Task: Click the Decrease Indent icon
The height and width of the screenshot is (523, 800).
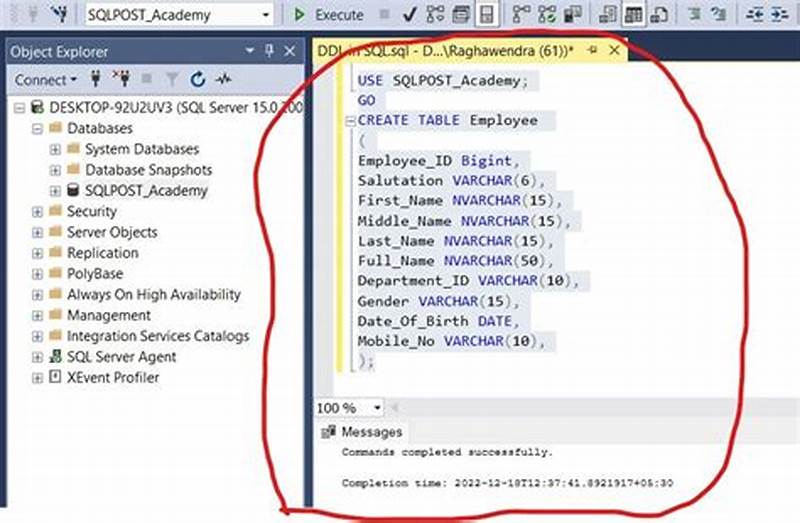Action: tap(754, 14)
